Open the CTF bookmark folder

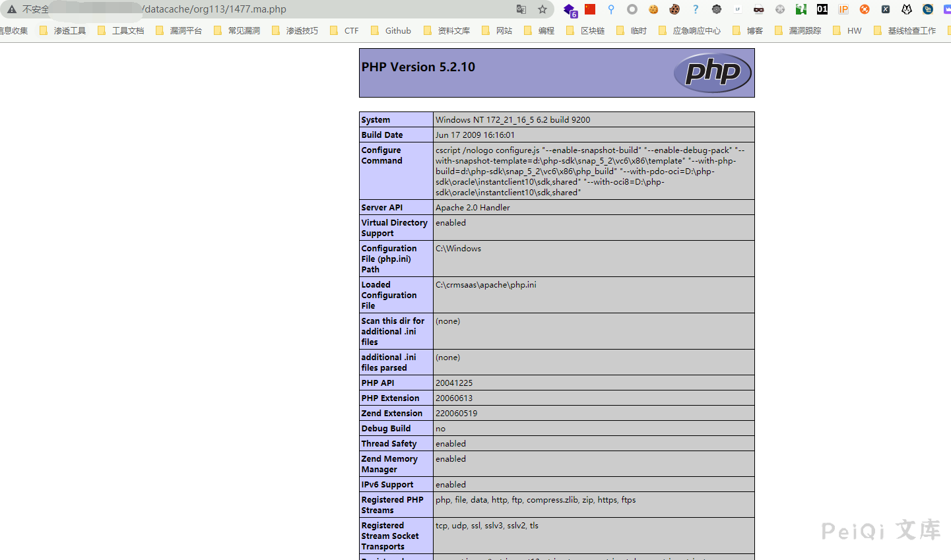coord(344,30)
